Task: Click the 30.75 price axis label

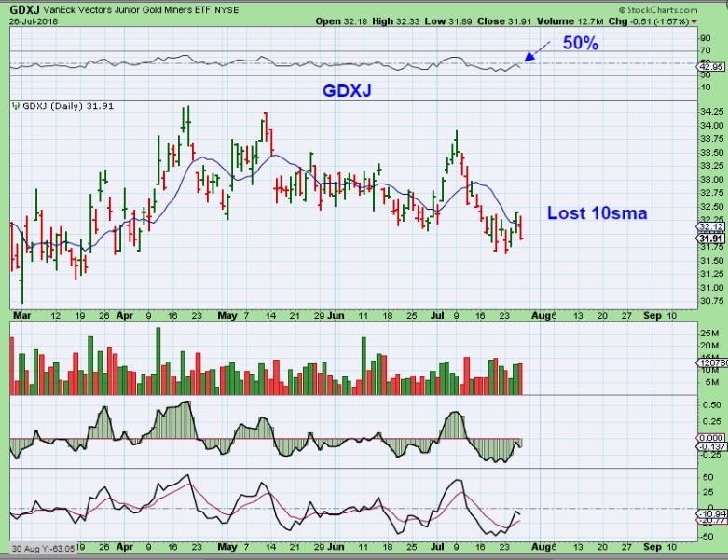Action: (x=712, y=301)
